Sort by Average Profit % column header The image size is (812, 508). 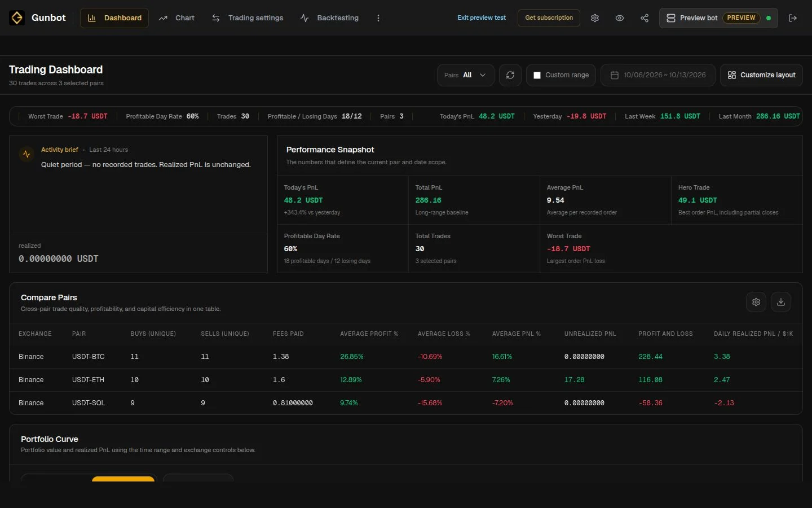pyautogui.click(x=369, y=334)
